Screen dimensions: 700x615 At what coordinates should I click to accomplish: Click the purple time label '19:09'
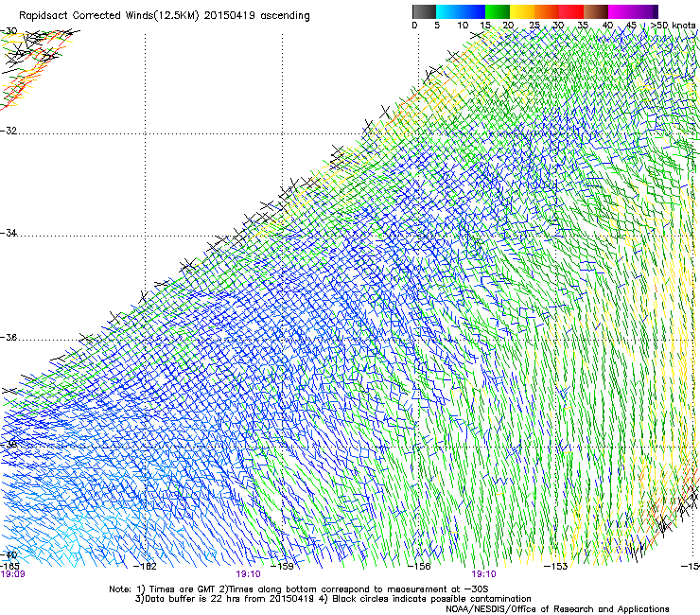pos(12,574)
